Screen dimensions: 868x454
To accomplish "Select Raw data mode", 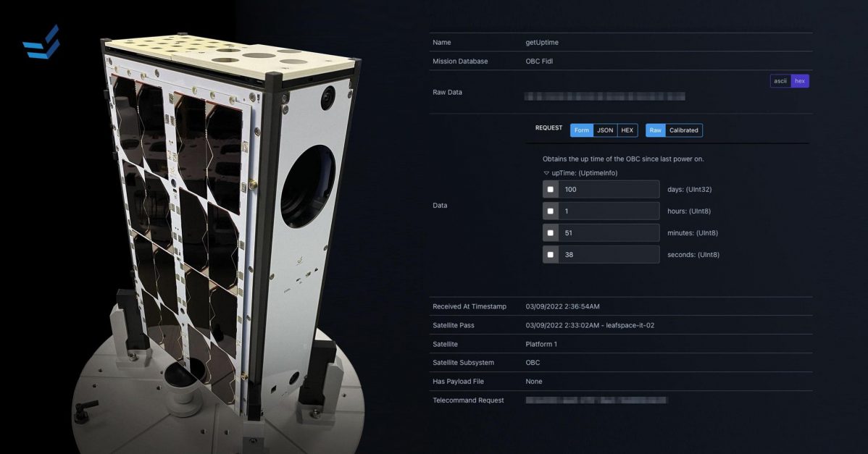I will 654,130.
